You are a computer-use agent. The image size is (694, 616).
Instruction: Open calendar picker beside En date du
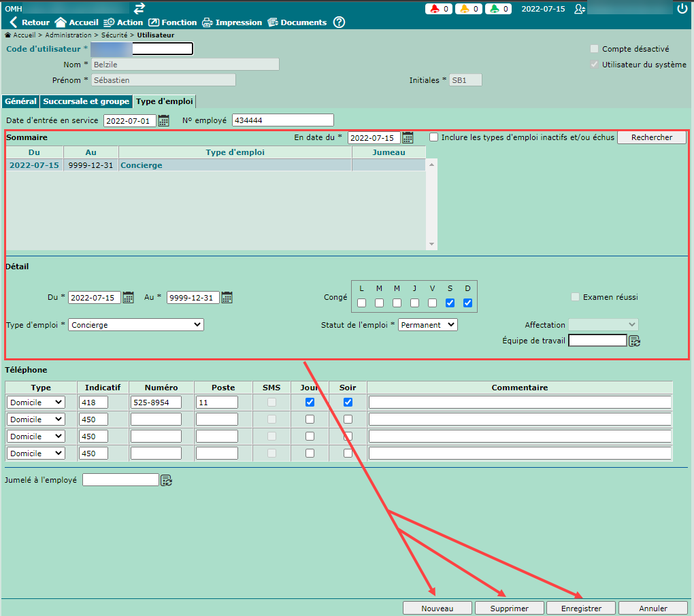[408, 138]
